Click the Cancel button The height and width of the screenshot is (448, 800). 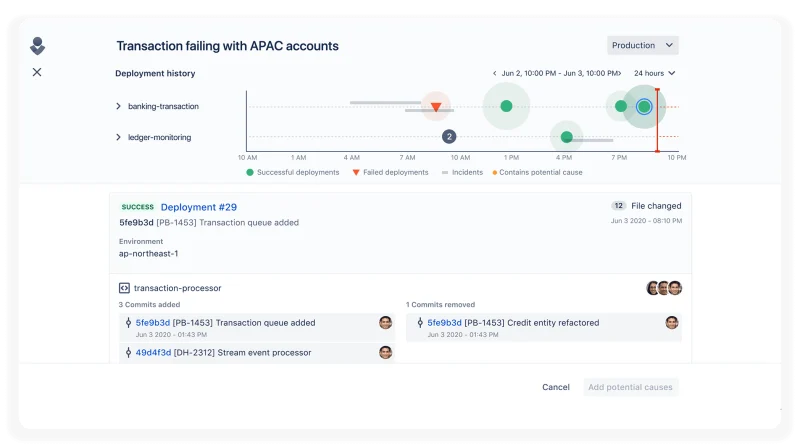click(x=556, y=387)
